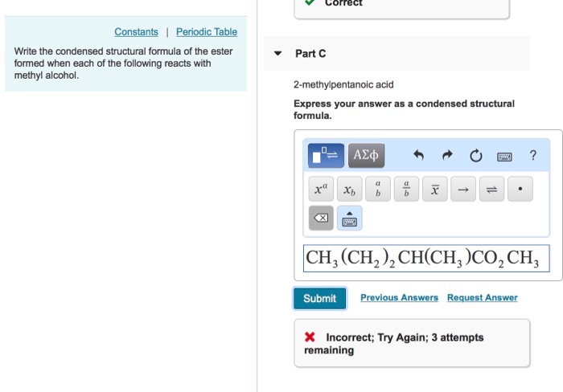Insert overbar x template
This screenshot has width=563, height=392.
(435, 189)
